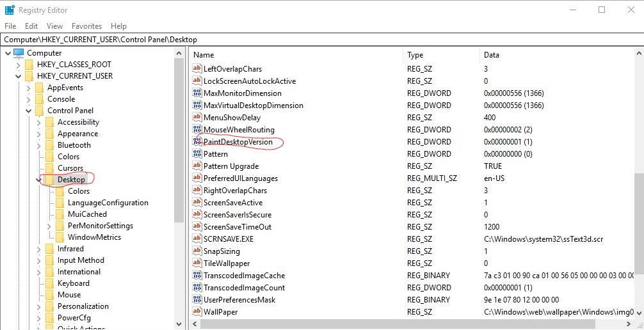Expand the AppEvents key
644x330 pixels.
point(28,88)
